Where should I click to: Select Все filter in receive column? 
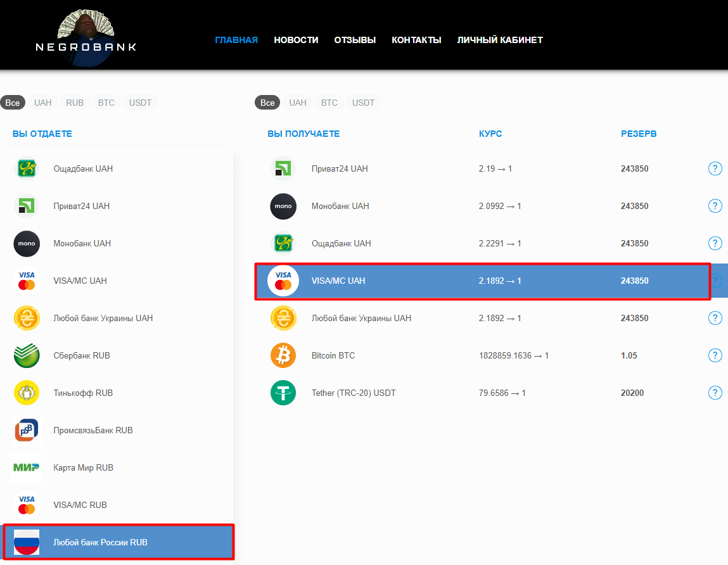(x=267, y=103)
